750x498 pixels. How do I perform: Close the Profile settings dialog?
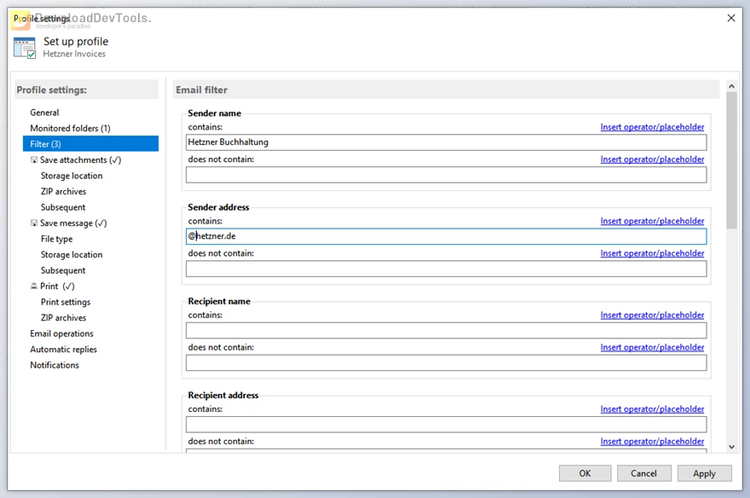coord(731,18)
